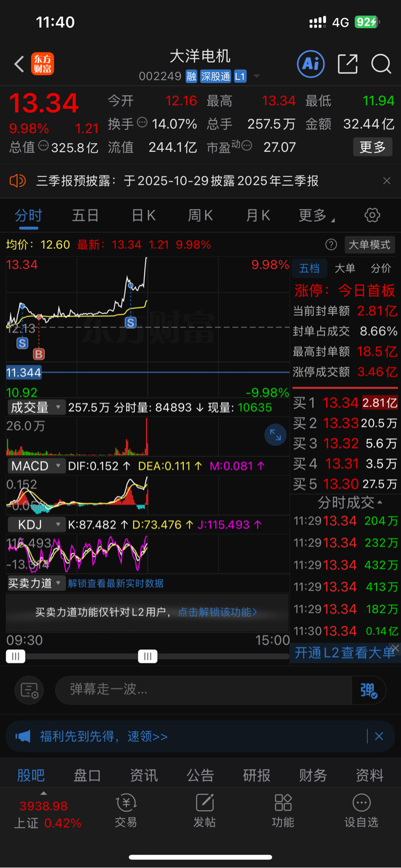Switch to 周K chart tab
The height and width of the screenshot is (868, 401).
(x=200, y=215)
